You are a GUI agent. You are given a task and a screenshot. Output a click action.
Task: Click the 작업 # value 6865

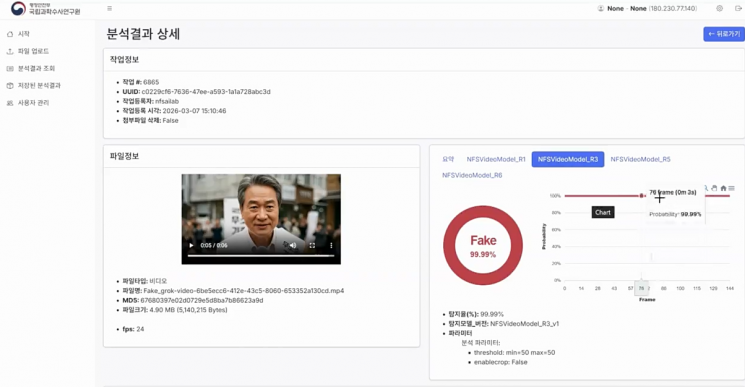coord(151,82)
